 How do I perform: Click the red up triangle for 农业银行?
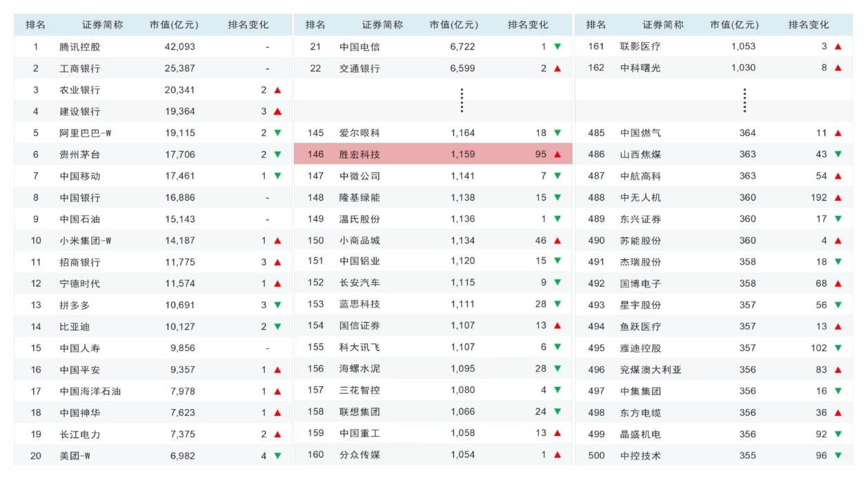[277, 90]
